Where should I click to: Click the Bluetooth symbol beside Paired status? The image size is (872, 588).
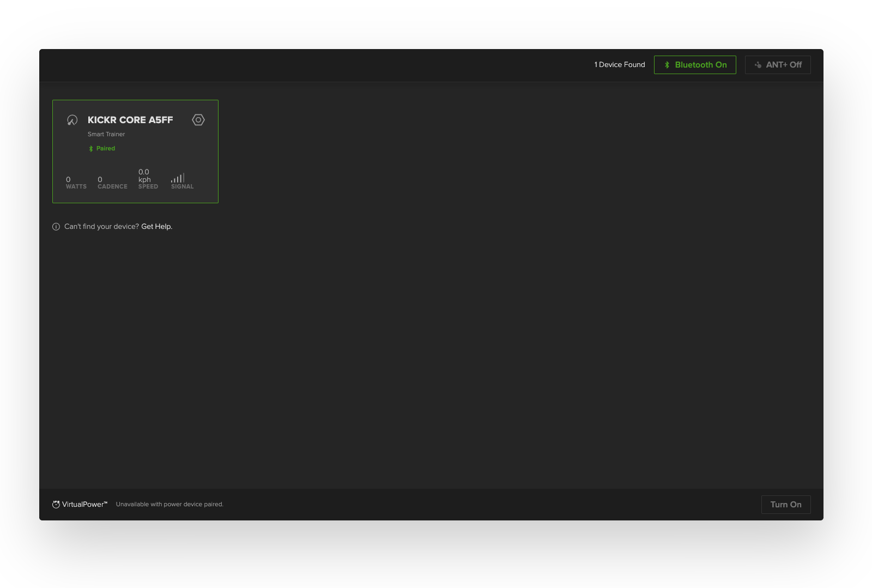click(91, 149)
